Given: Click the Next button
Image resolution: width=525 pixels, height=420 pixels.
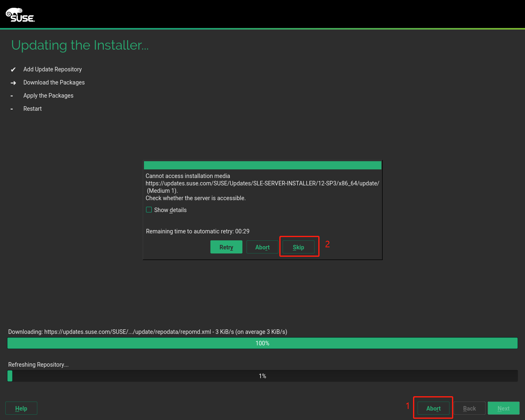Looking at the screenshot, I should pyautogui.click(x=504, y=408).
